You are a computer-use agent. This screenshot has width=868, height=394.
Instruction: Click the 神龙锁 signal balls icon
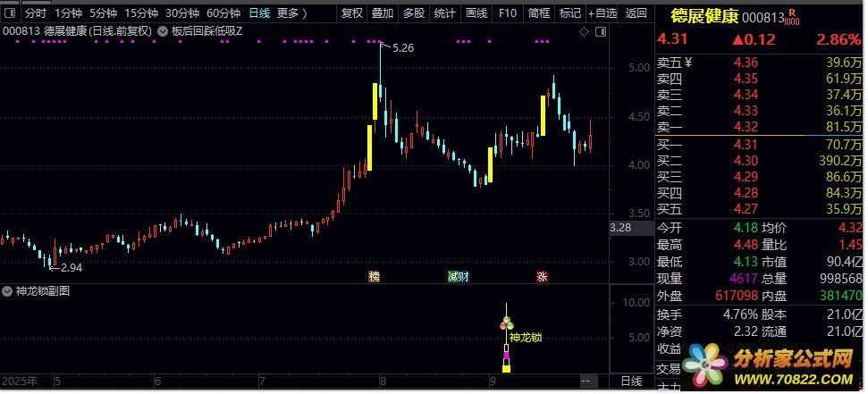507,323
